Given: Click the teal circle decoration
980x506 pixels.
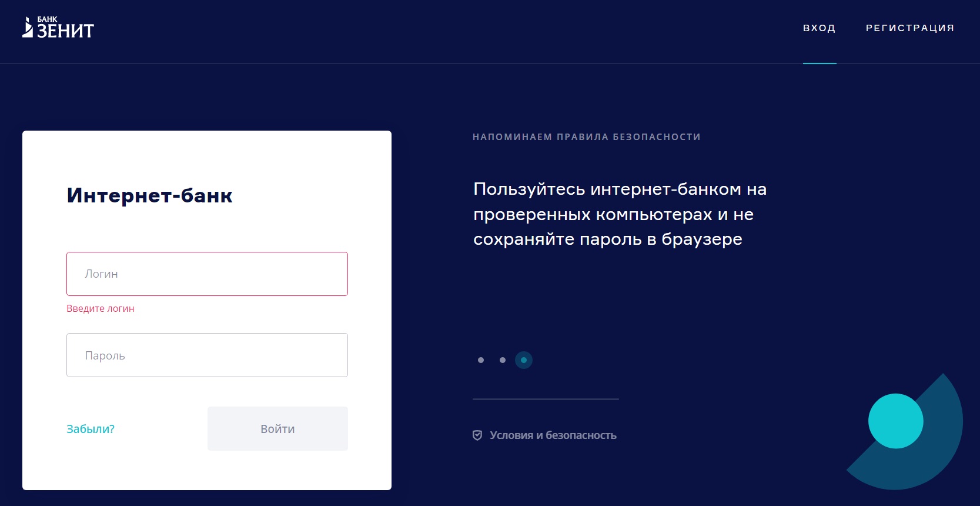Looking at the screenshot, I should [x=895, y=421].
